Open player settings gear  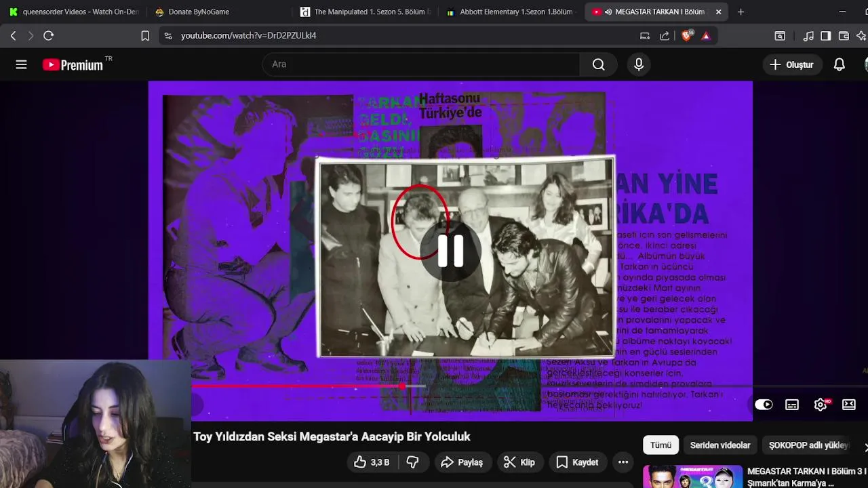point(821,405)
